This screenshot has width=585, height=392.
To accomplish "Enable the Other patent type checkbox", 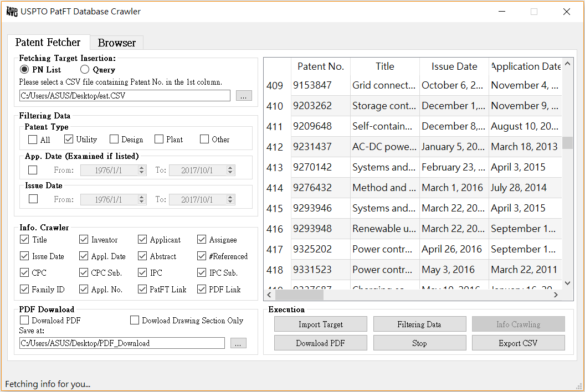I will 204,139.
